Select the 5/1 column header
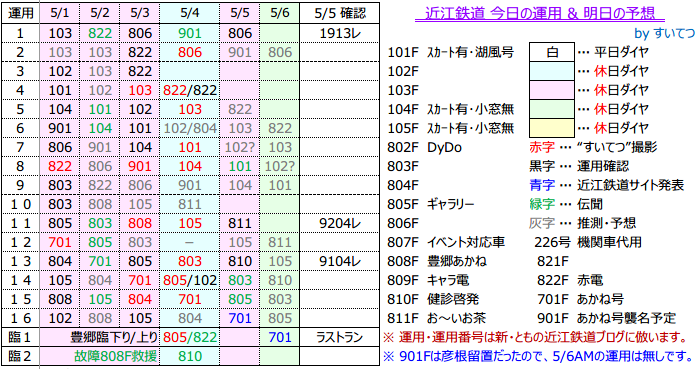Viewport: 699px width, 369px height. pos(60,13)
